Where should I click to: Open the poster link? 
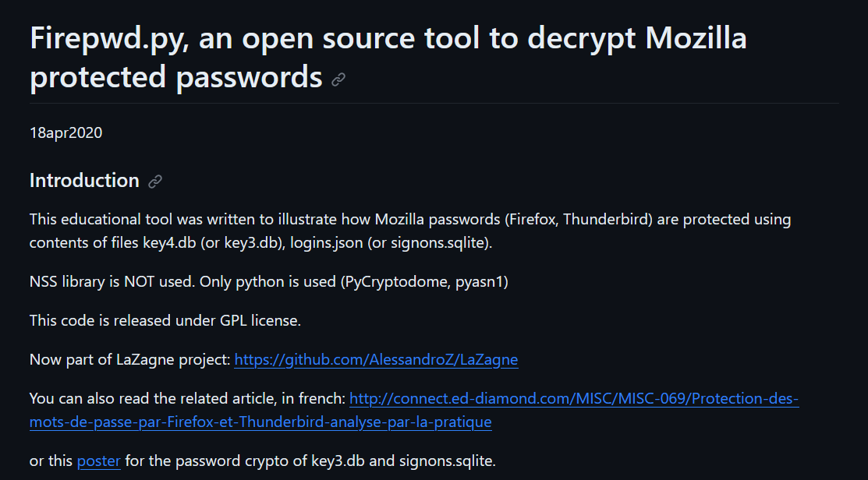pos(98,461)
